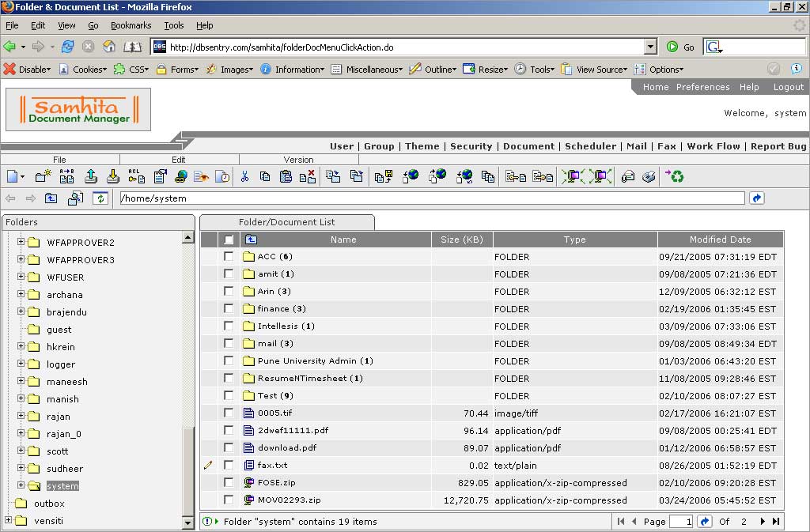
Task: Open the Edit toolbar tab below the banner
Action: point(179,160)
